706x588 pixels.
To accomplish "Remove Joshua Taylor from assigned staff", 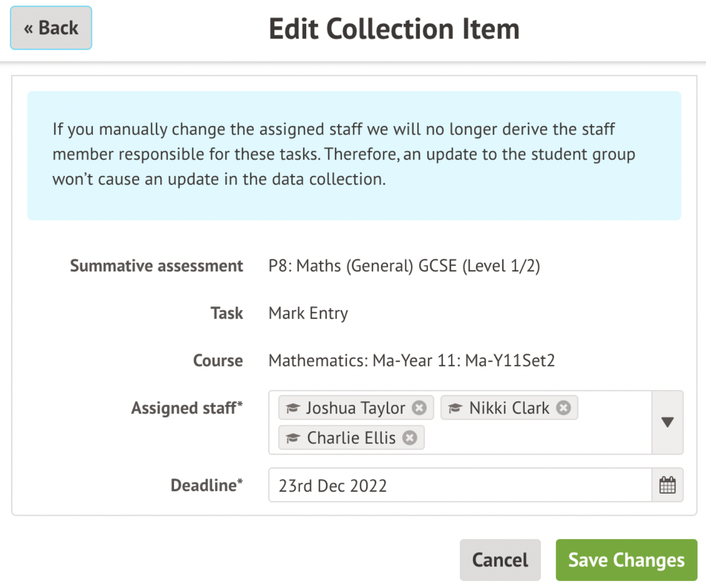I will pos(419,408).
